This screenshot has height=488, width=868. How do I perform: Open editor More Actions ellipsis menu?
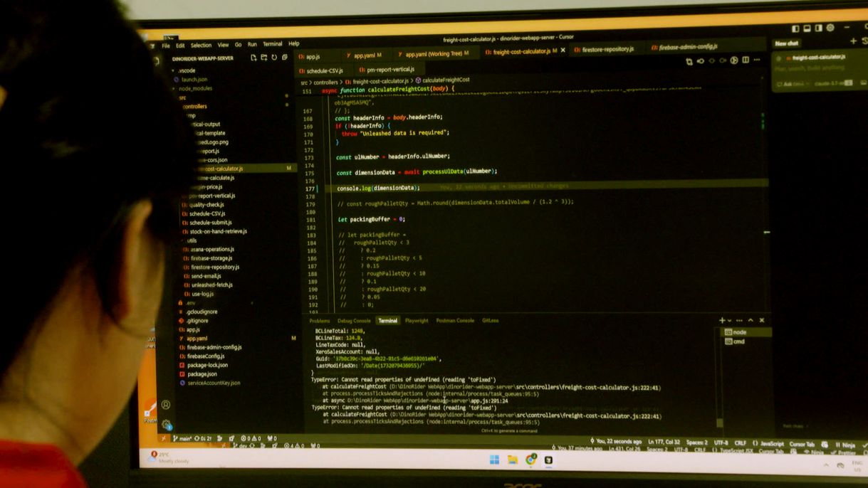click(x=757, y=60)
